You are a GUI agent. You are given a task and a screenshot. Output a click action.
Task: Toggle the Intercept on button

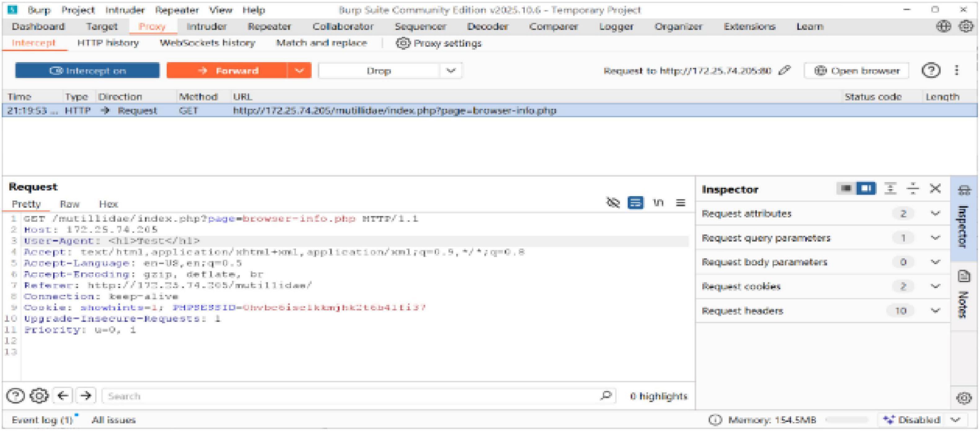[87, 71]
